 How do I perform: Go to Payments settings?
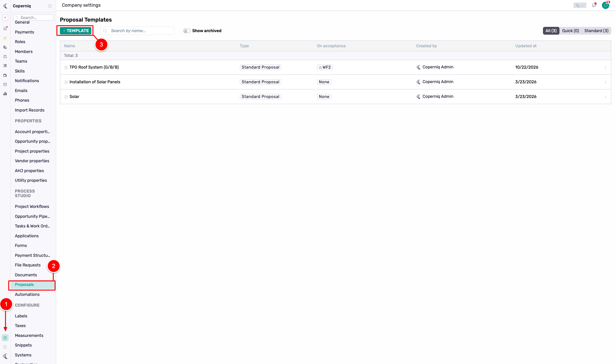pyautogui.click(x=25, y=32)
